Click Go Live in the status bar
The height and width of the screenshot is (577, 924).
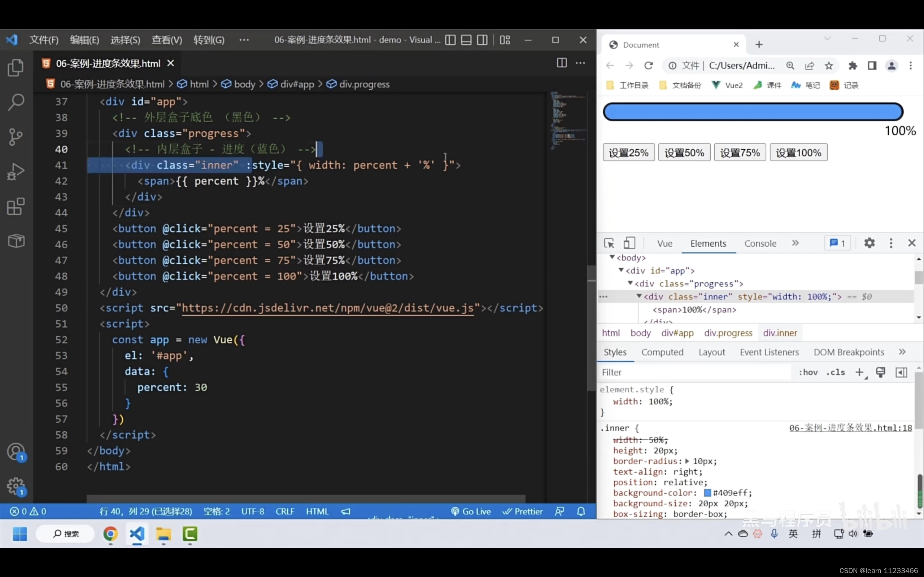pos(471,511)
